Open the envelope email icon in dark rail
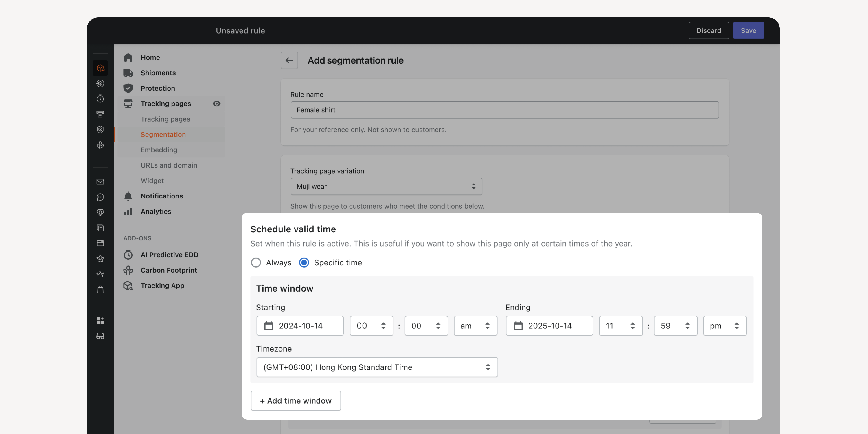The height and width of the screenshot is (434, 868). [100, 182]
